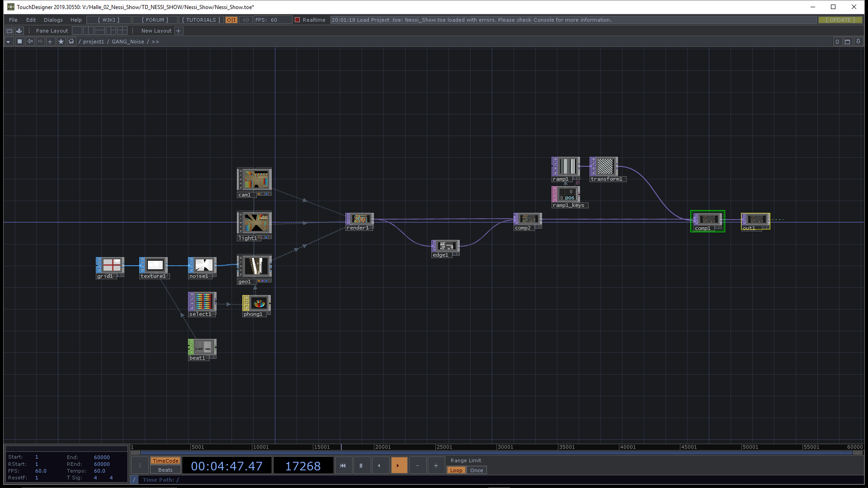This screenshot has width=868, height=488.
Task: Select the left-right split pane layout
Action: pos(89,31)
